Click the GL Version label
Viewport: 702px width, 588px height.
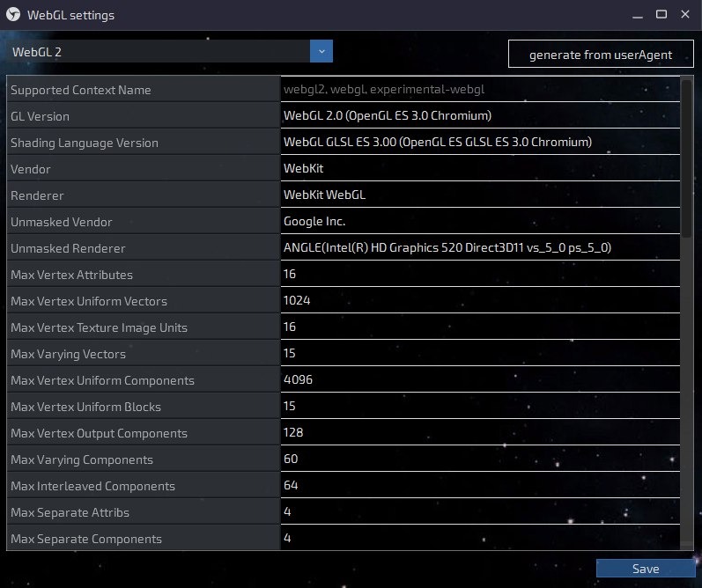coord(40,116)
